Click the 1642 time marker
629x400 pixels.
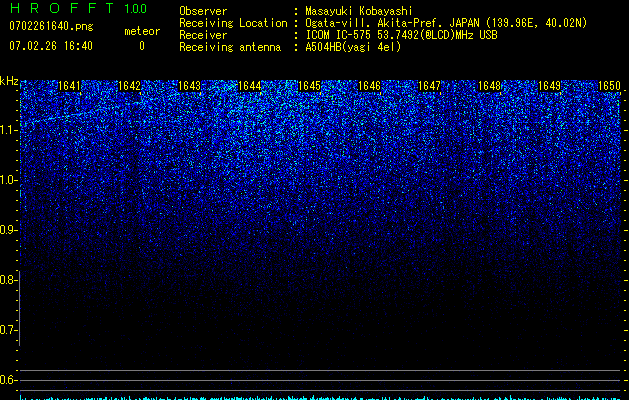click(130, 86)
